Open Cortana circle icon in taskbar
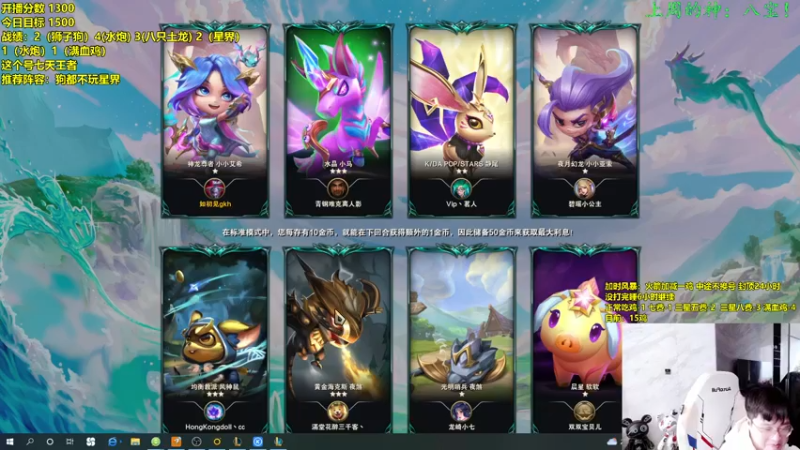This screenshot has height=450, width=800. 50,441
